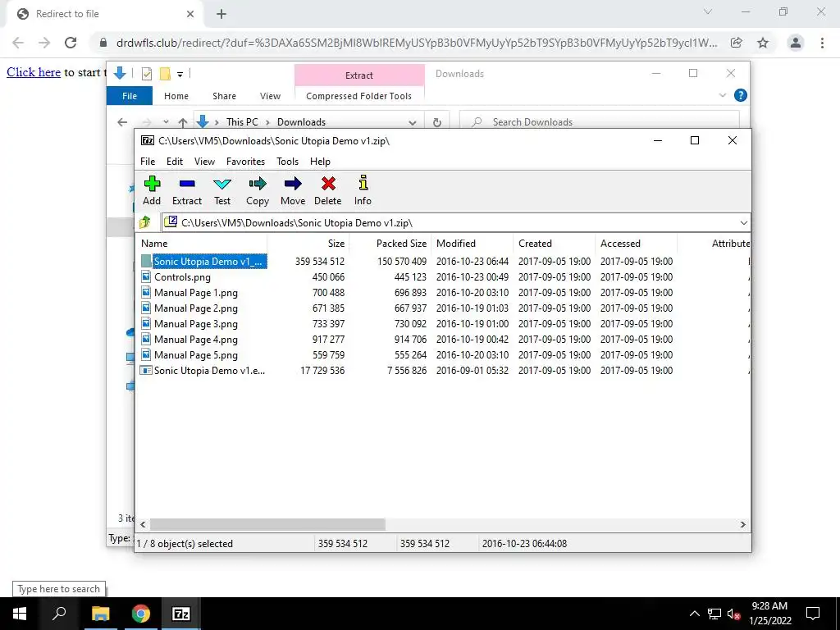
Task: Expand Explorer address bar history dropdown
Action: [413, 122]
